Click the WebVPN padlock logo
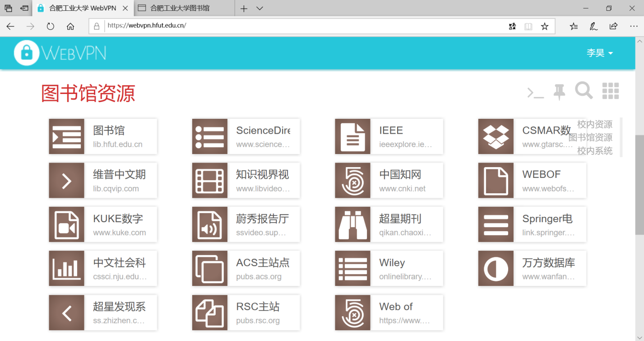 click(27, 53)
